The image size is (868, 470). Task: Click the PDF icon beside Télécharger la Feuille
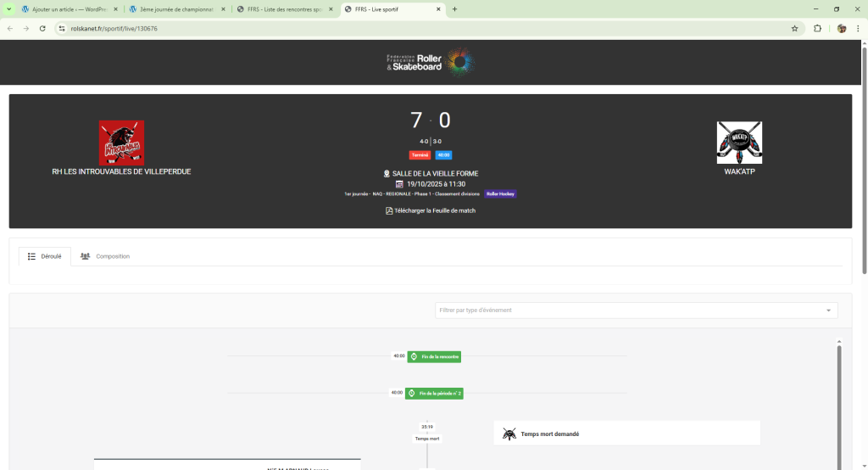coord(389,210)
